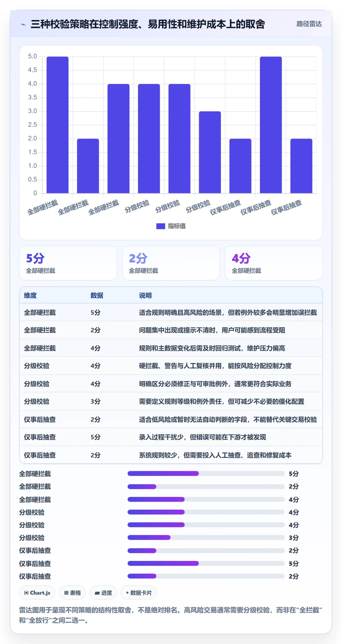Click the 仅事后抽查 chart bar reaching 5.0
The image size is (342, 644).
[x=271, y=125]
